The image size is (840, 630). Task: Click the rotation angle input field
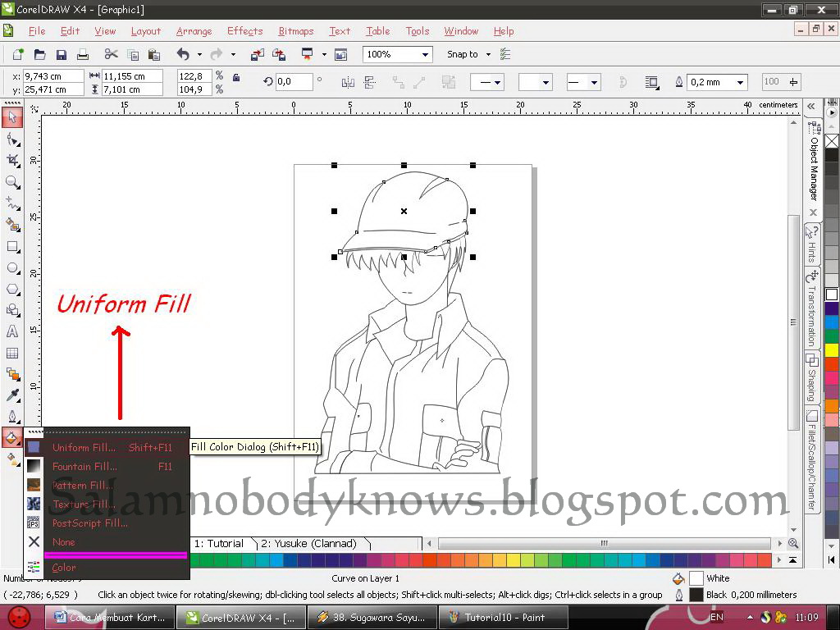point(294,82)
